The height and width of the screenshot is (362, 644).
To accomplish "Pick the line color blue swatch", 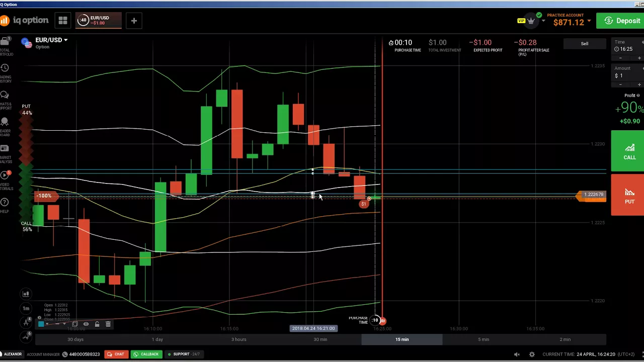I will click(41, 324).
